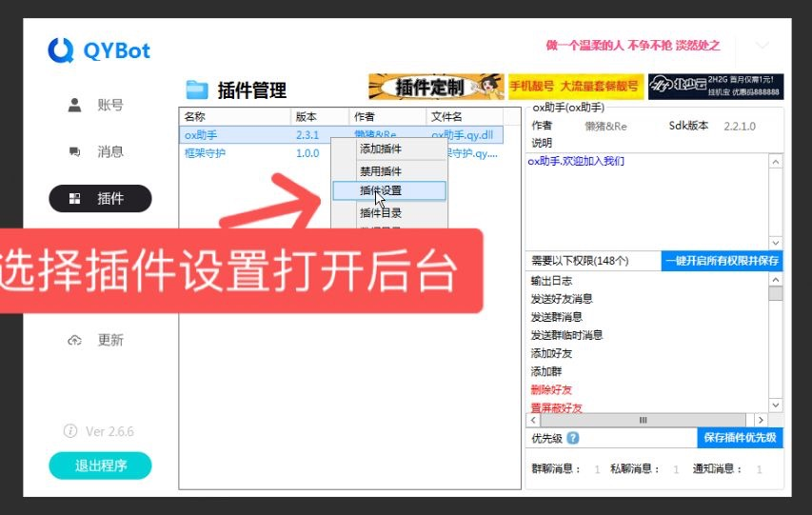This screenshot has width=812, height=515.
Task: Click the permissions horizontal scrollbar thumb
Action: (643, 420)
